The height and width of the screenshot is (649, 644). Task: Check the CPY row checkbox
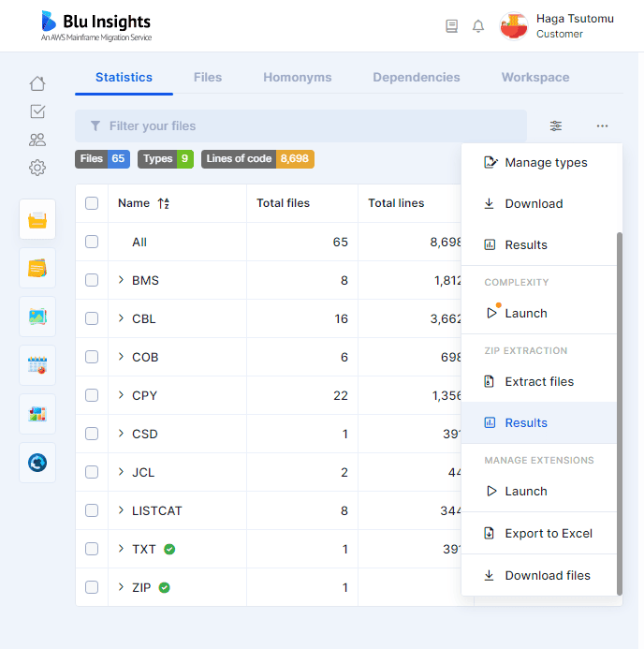tap(92, 395)
